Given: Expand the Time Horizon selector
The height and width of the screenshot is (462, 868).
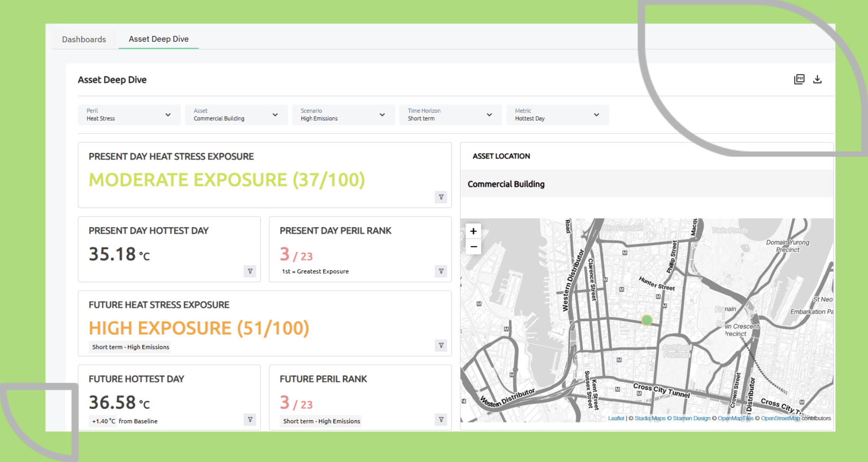Looking at the screenshot, I should click(x=489, y=114).
